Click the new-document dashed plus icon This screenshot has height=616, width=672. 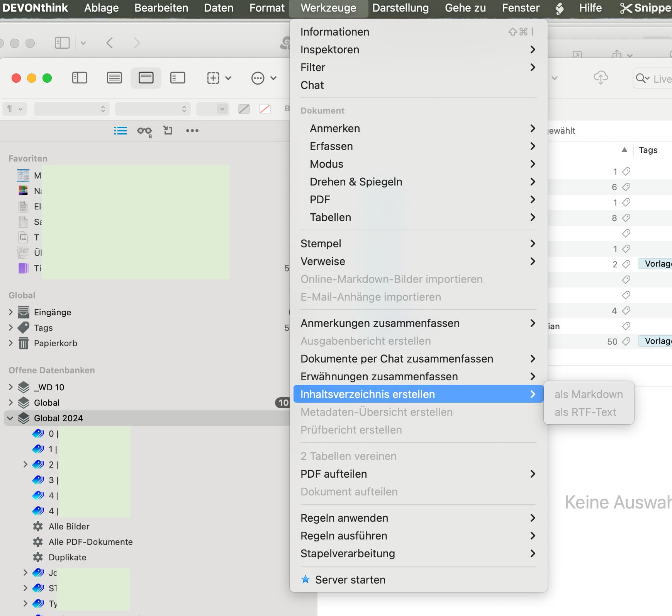213,78
